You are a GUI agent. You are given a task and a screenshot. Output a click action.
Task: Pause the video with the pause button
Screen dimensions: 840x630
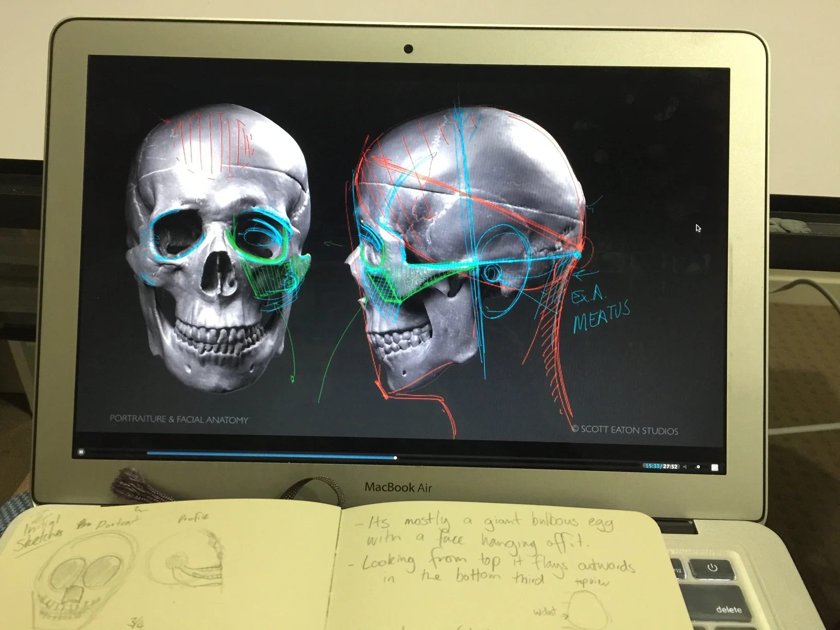click(x=81, y=452)
